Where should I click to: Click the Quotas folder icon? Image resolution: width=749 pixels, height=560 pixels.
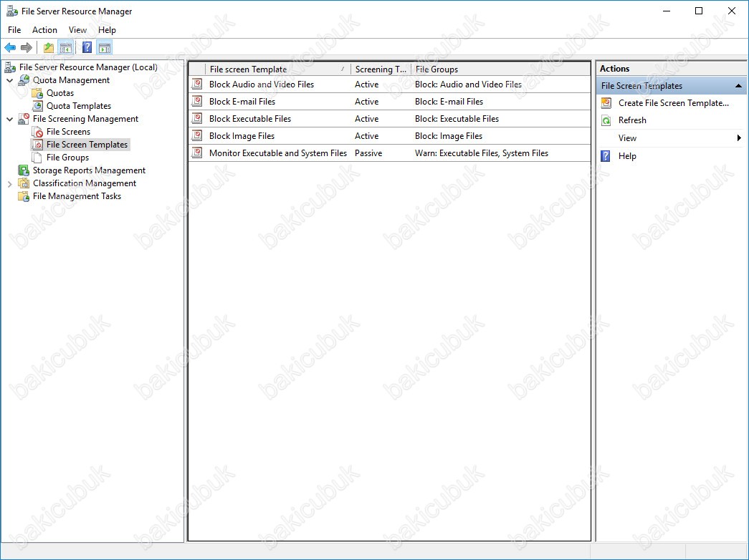point(37,93)
